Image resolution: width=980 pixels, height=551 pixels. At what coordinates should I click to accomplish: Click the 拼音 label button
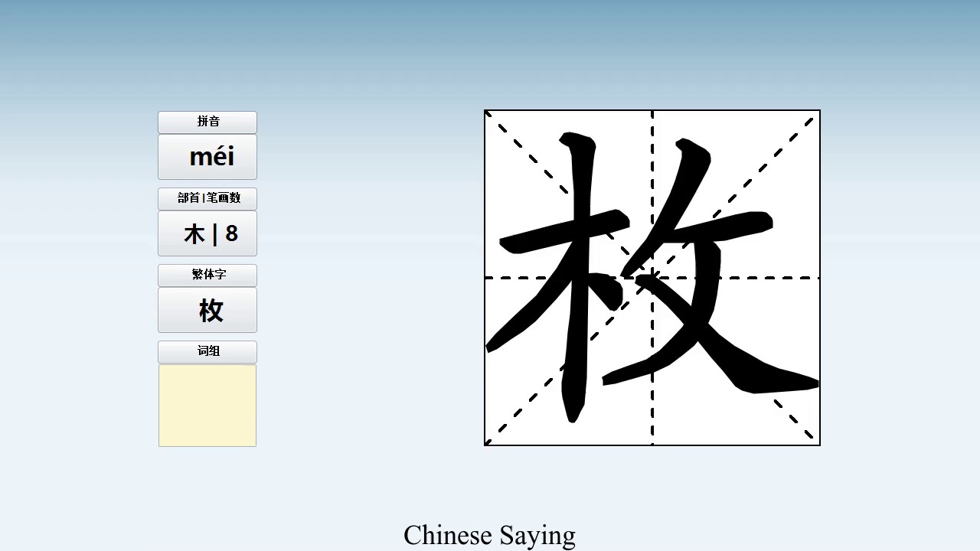pyautogui.click(x=207, y=122)
